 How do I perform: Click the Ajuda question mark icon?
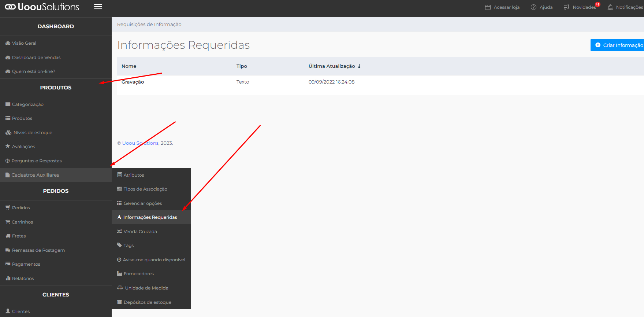click(x=533, y=7)
